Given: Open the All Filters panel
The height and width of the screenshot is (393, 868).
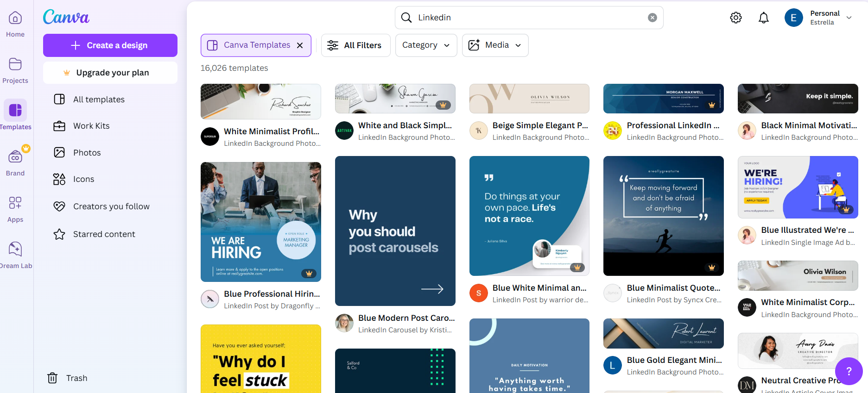Looking at the screenshot, I should coord(355,45).
